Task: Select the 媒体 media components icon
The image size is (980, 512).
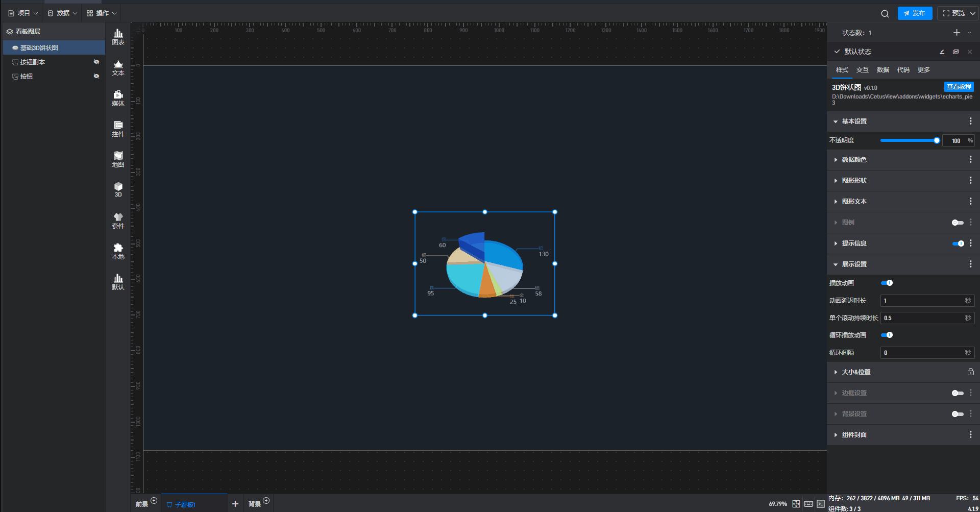Action: pos(118,98)
